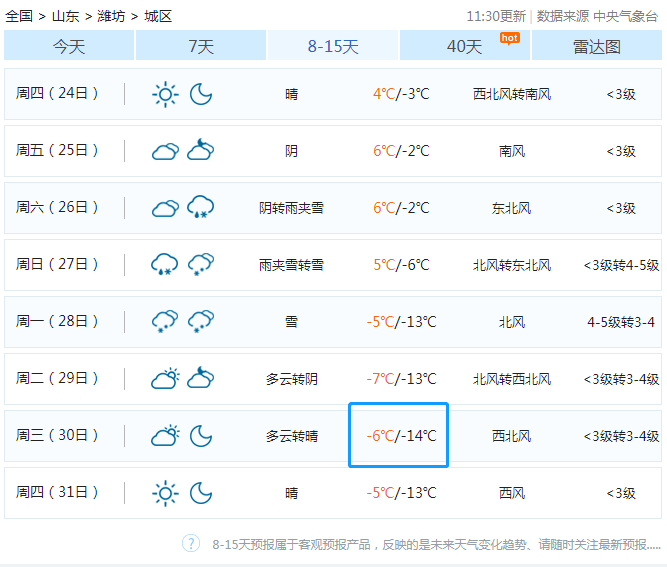The width and height of the screenshot is (667, 567).
Task: Click the moon icon for 周三 30日
Action: [x=201, y=436]
